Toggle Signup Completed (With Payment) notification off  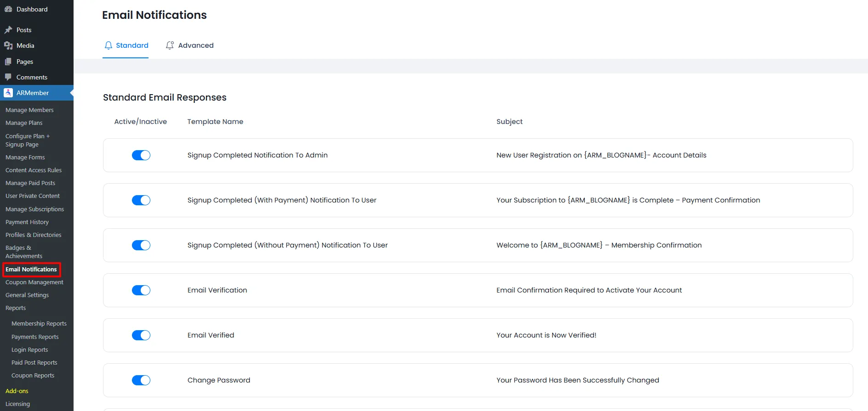click(x=141, y=200)
